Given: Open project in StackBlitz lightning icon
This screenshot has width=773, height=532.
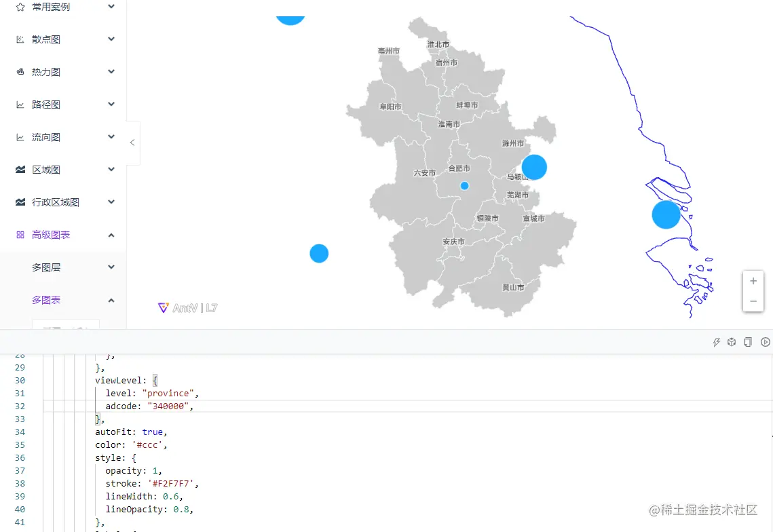Looking at the screenshot, I should [x=716, y=342].
